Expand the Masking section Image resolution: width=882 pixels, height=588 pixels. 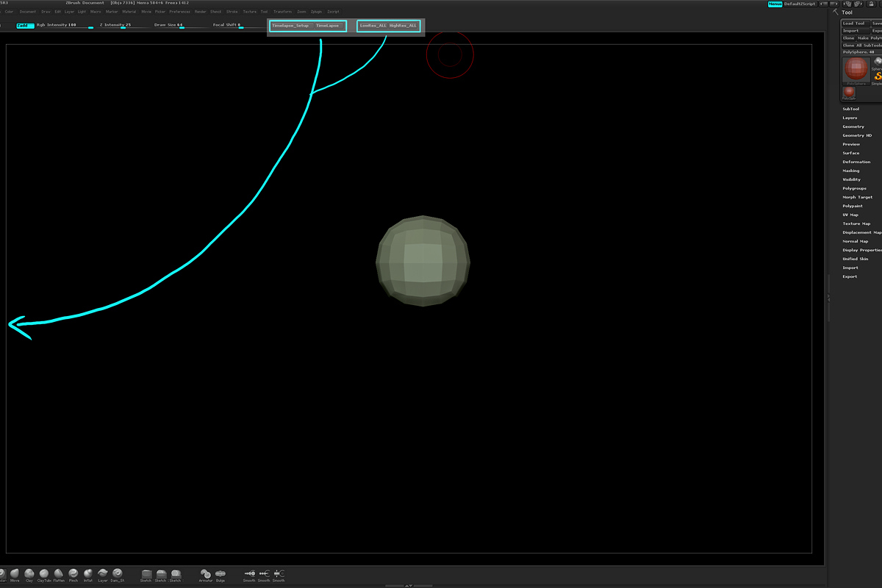click(851, 171)
